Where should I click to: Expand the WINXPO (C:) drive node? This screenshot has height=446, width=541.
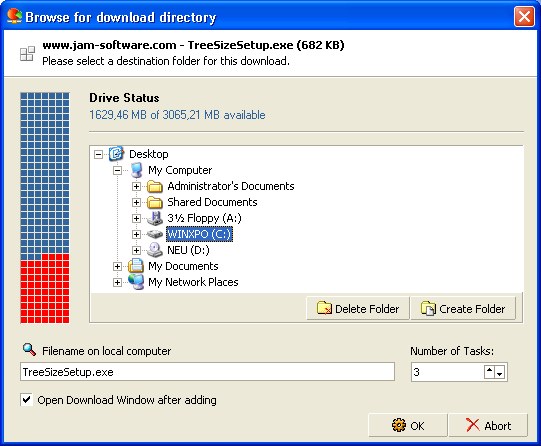click(136, 234)
